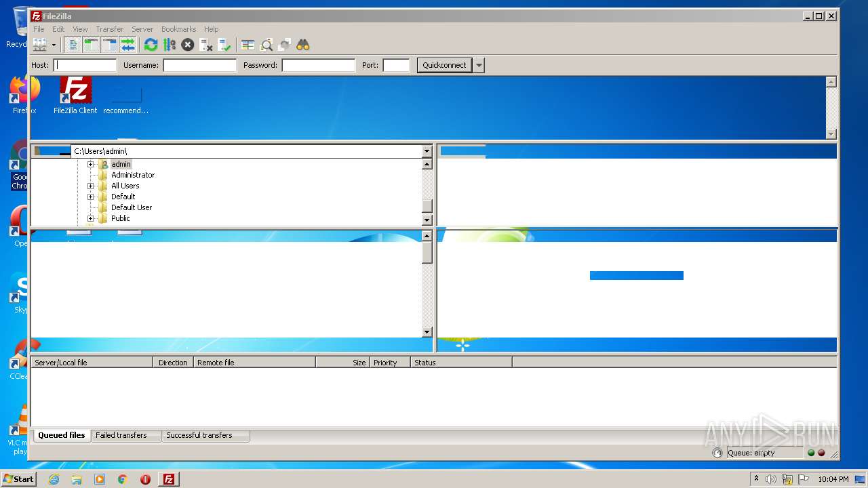
Task: Toggle local directory tree display
Action: pos(91,45)
